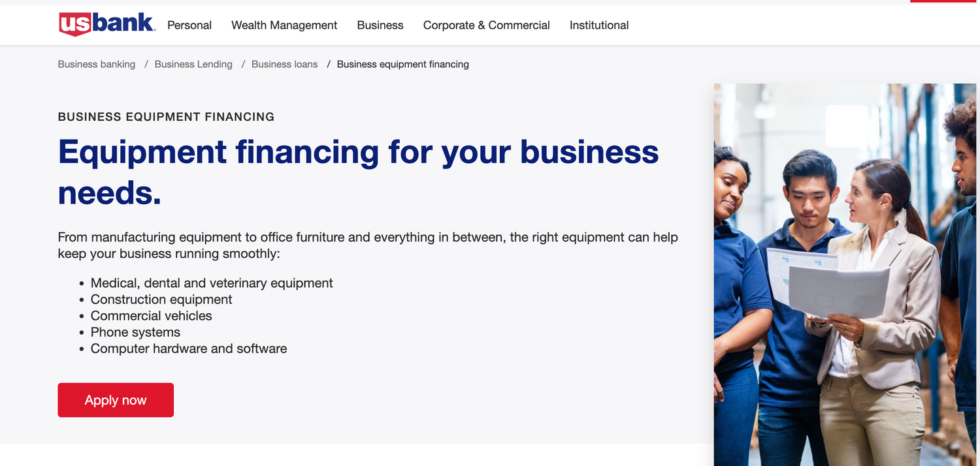Open the Corporate & Commercial menu
Image resolution: width=980 pixels, height=466 pixels.
[487, 25]
